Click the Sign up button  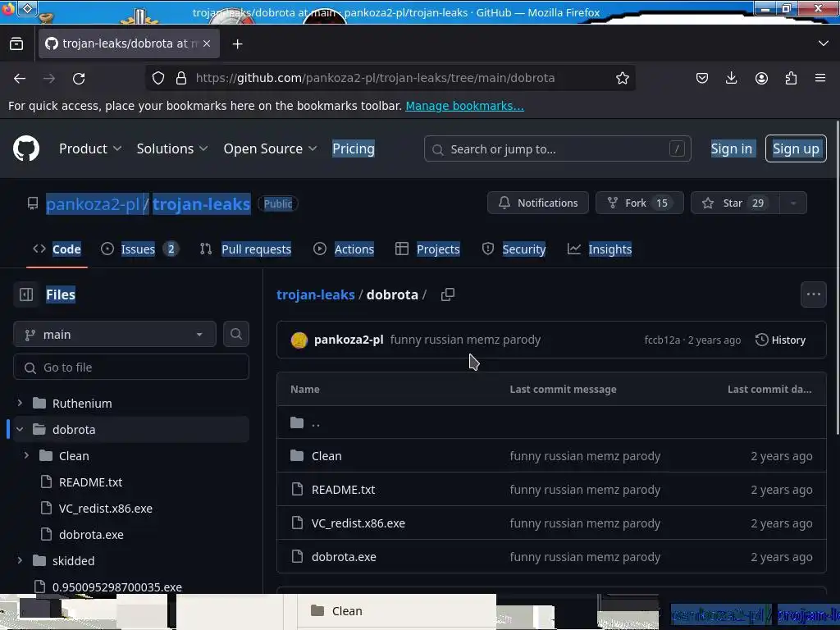[x=796, y=148]
